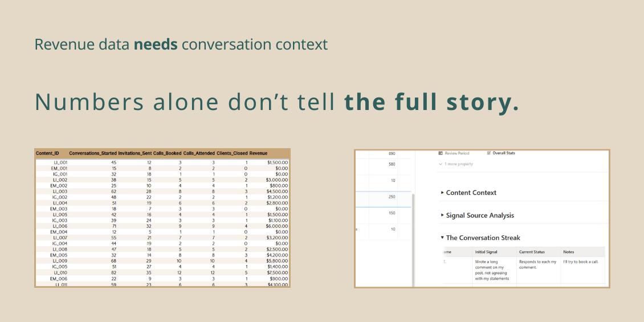Click the $7,500.00 revenue cell
The width and height of the screenshot is (644, 322).
[277, 272]
